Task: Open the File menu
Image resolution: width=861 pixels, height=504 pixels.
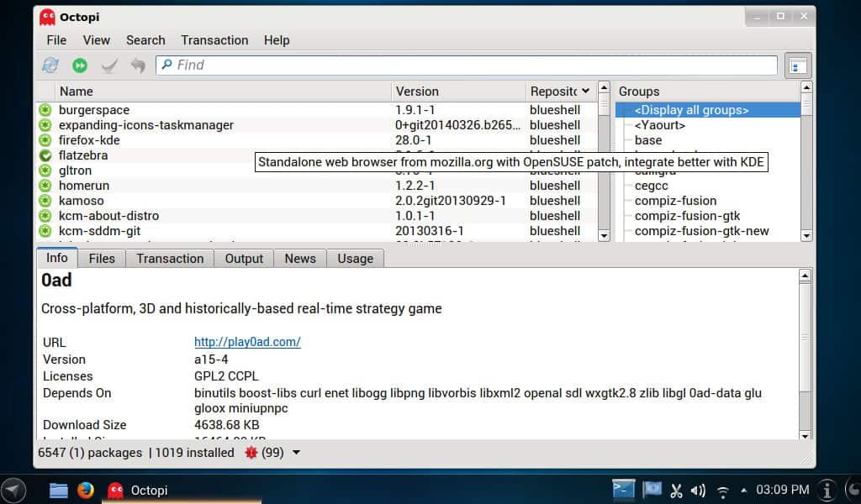Action: (56, 40)
